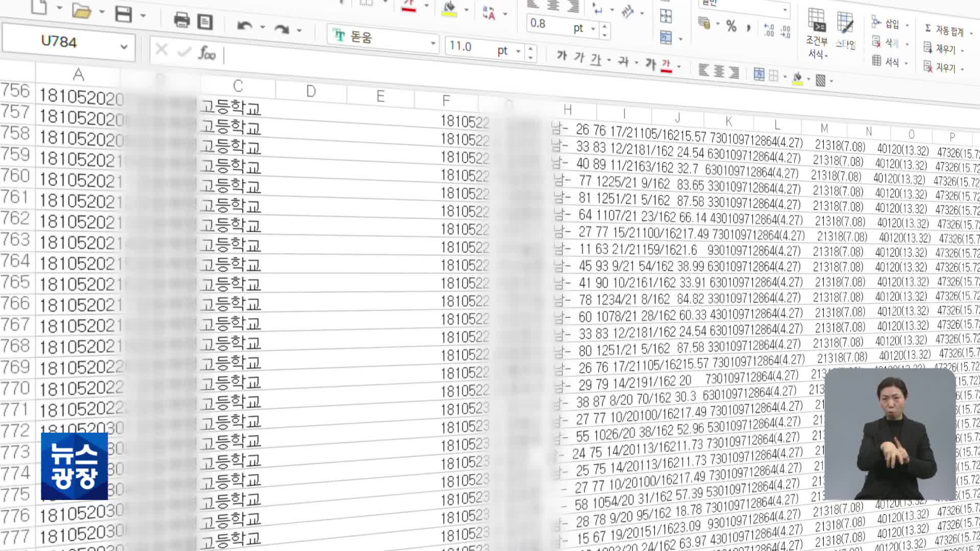The height and width of the screenshot is (551, 980).
Task: Select row 756 header
Action: tap(16, 91)
